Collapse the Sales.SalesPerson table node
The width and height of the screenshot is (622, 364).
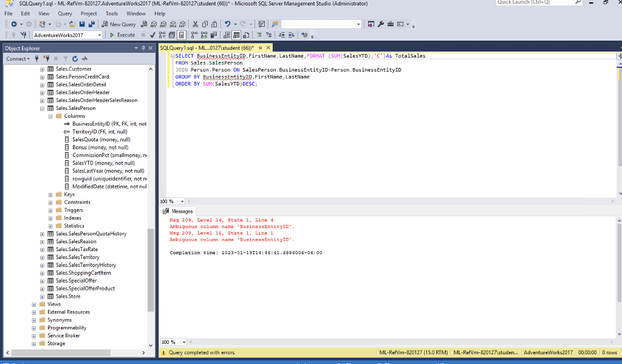(42, 108)
